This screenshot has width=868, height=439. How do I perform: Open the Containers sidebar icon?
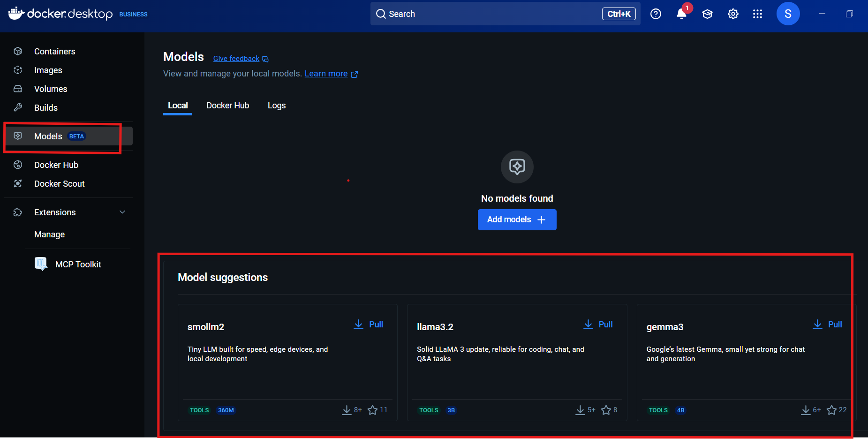point(18,51)
